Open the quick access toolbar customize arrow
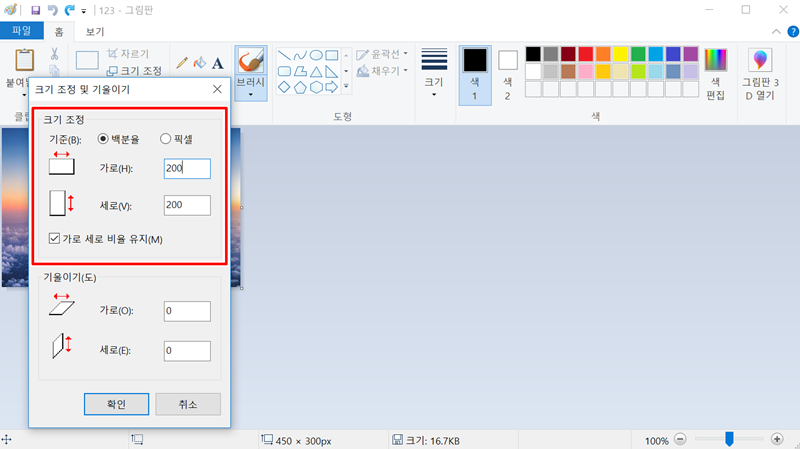This screenshot has height=449, width=800. point(84,11)
